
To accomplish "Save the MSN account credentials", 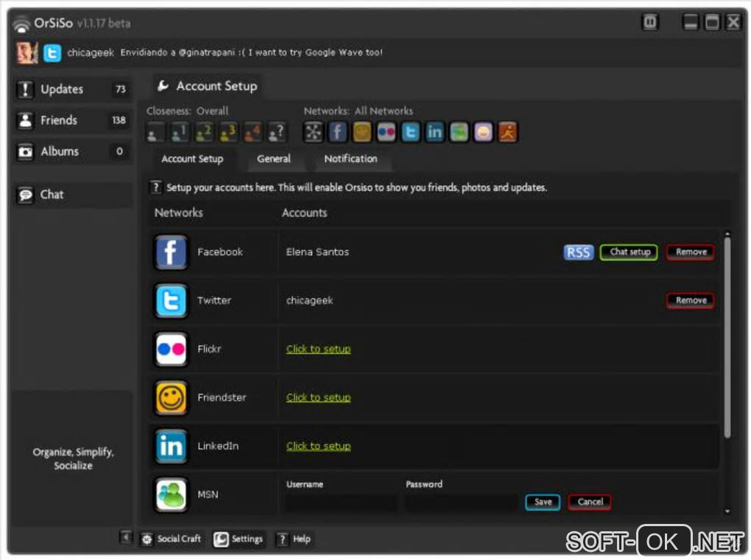I will tap(543, 502).
